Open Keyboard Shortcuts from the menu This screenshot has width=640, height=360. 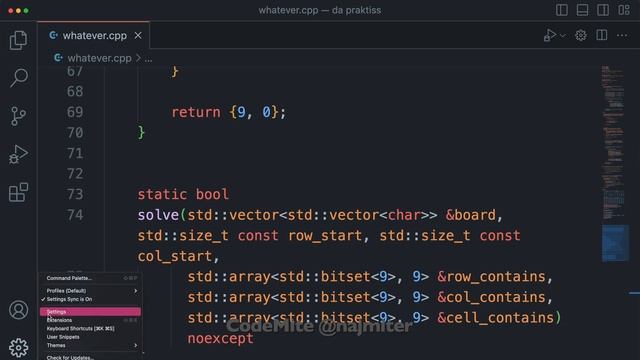tap(90, 329)
